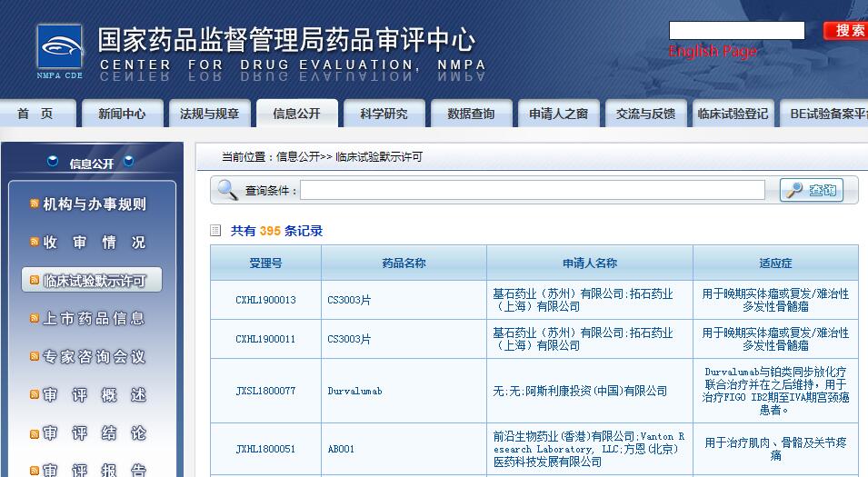Open the 科学研究 tab
Viewport: 868px width, 477px height.
(384, 114)
